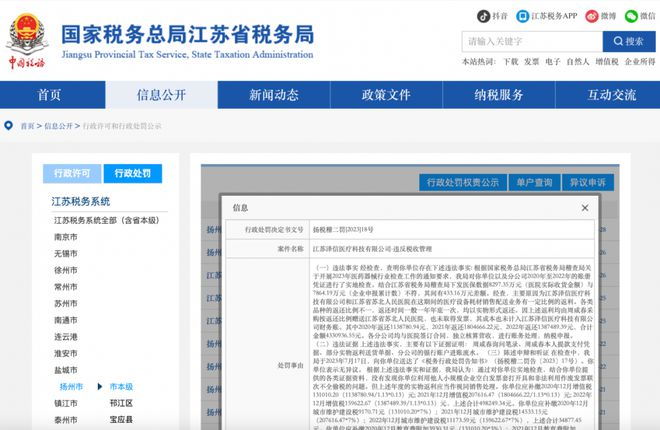Viewport: 660px width, 430px height.
Task: Click the 信息 dialog title
Action: pyautogui.click(x=240, y=207)
